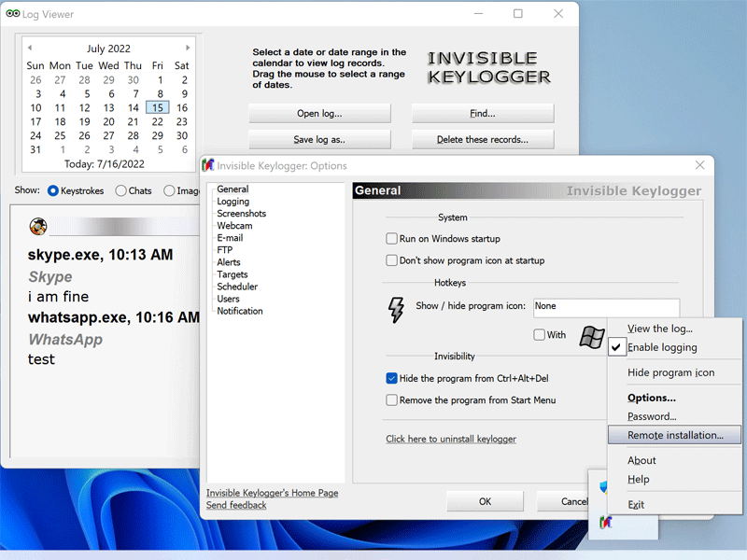Click the Windows flag key icon
Image resolution: width=747 pixels, height=560 pixels.
coord(592,337)
